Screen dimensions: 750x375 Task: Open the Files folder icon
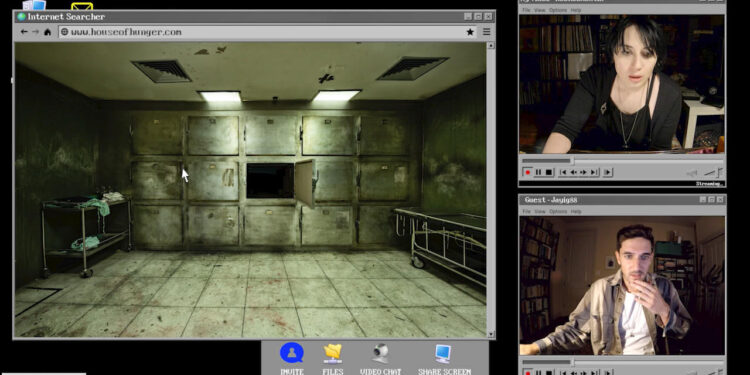click(332, 353)
